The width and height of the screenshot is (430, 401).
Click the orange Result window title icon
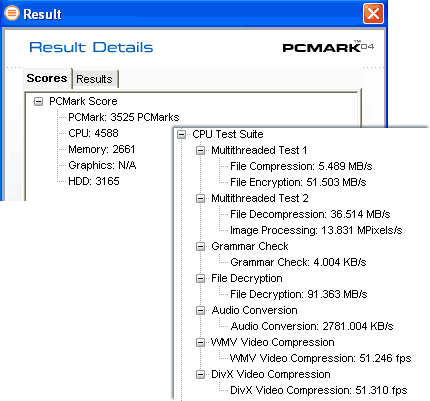click(12, 14)
